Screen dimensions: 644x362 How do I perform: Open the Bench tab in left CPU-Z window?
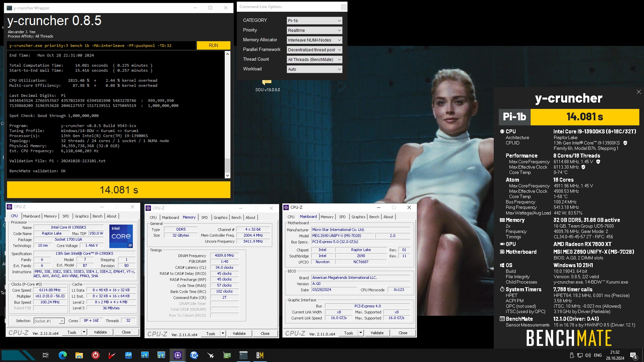[x=97, y=216]
